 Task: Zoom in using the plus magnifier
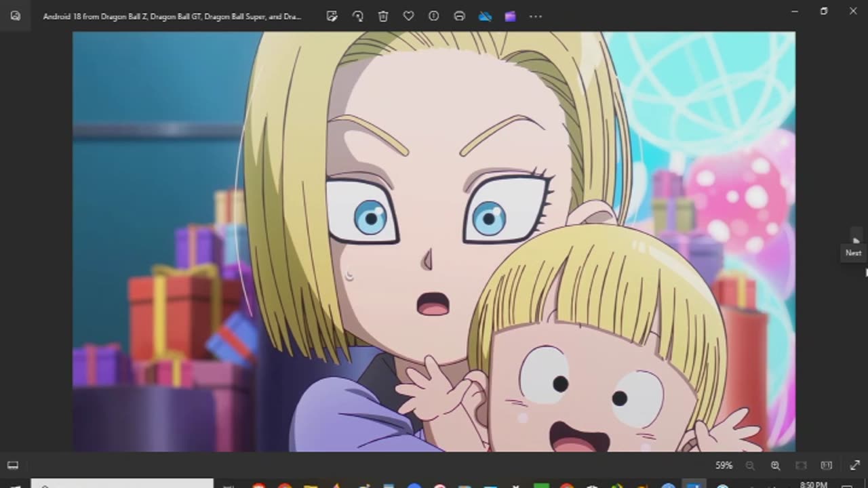pyautogui.click(x=775, y=466)
